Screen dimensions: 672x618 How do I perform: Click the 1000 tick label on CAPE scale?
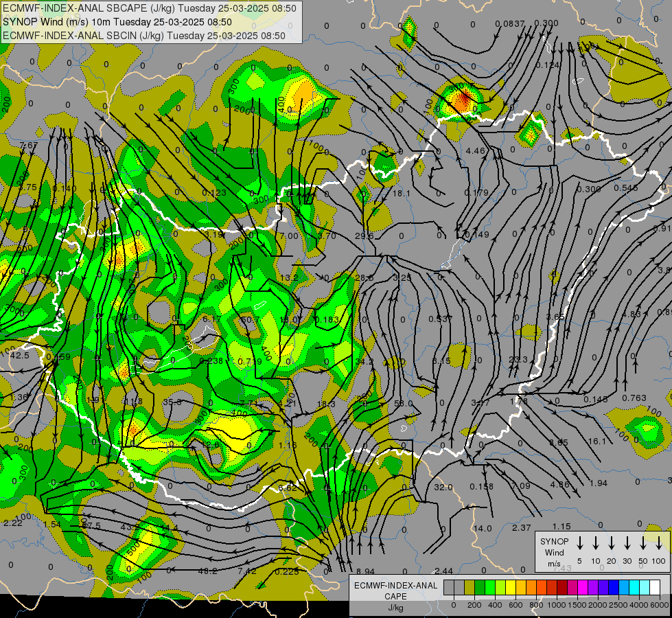tap(556, 605)
